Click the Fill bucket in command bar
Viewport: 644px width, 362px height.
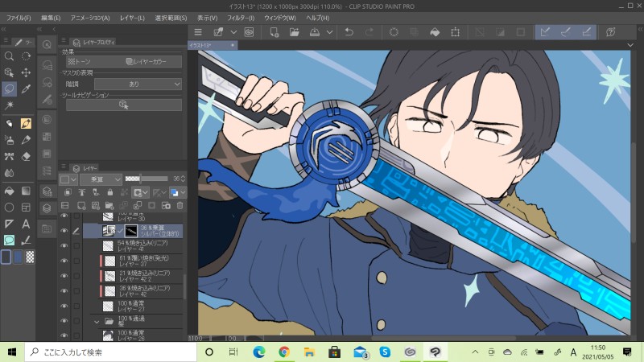click(435, 32)
